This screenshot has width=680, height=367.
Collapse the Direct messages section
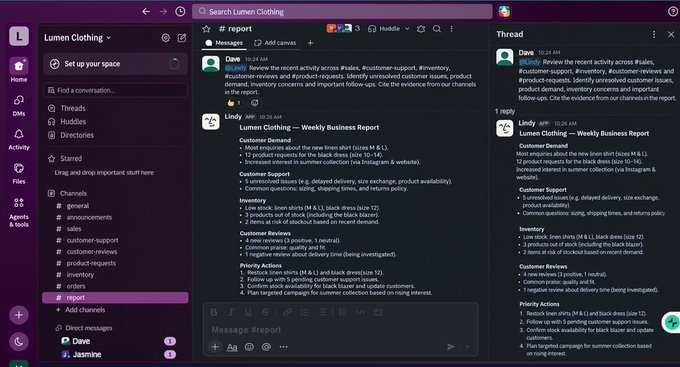84,328
